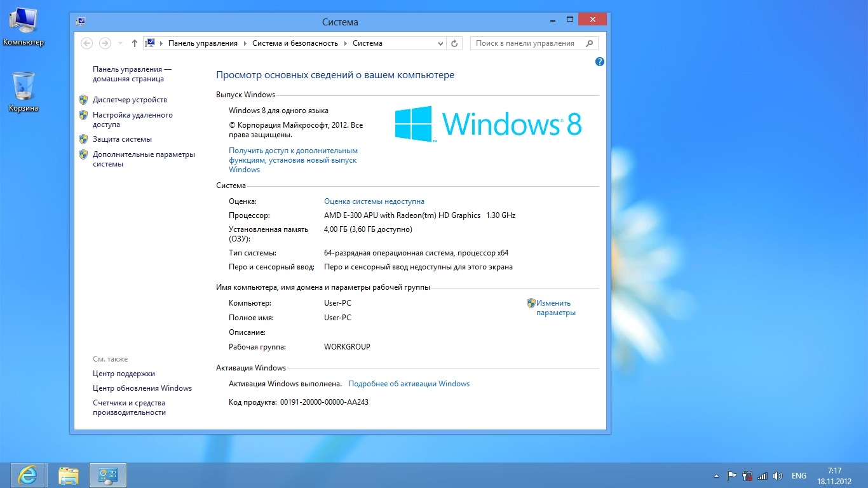868x488 pixels.
Task: Open Настройка удаленного доступа
Action: point(133,120)
